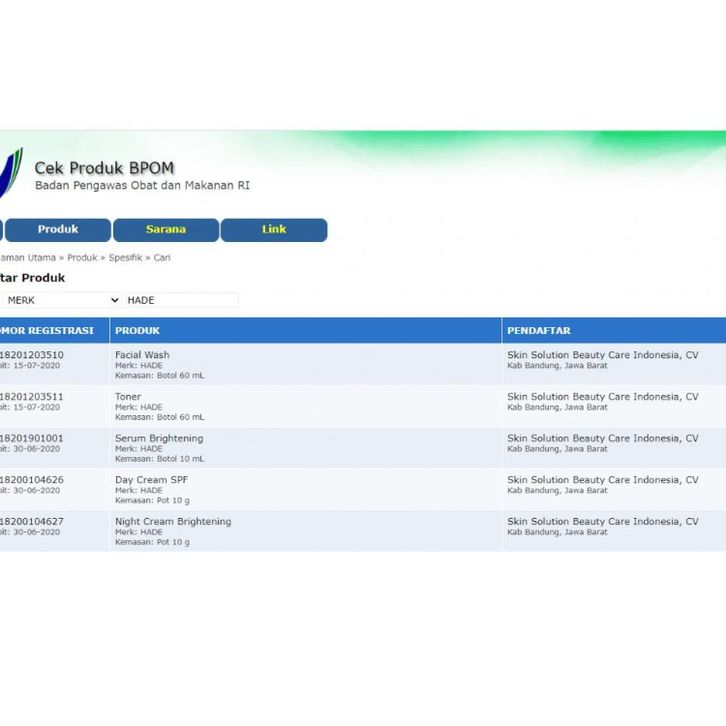Image resolution: width=726 pixels, height=726 pixels.
Task: Click the registrant in the Toner row
Action: point(602,397)
